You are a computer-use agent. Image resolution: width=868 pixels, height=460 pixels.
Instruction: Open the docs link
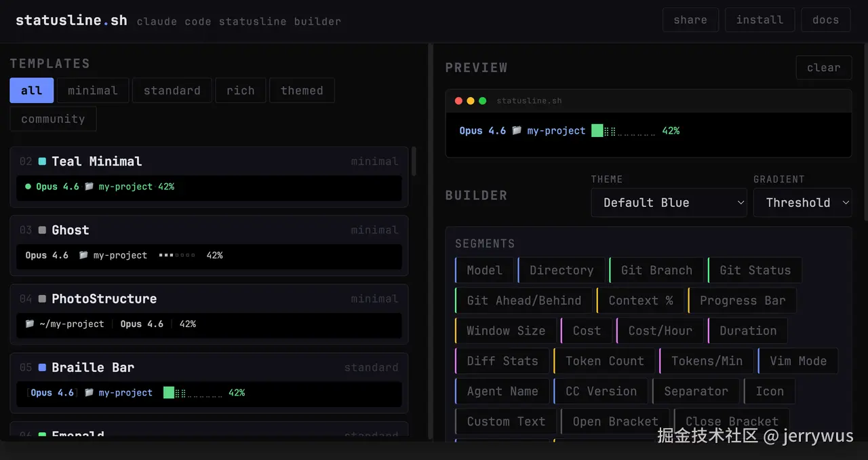coord(825,20)
